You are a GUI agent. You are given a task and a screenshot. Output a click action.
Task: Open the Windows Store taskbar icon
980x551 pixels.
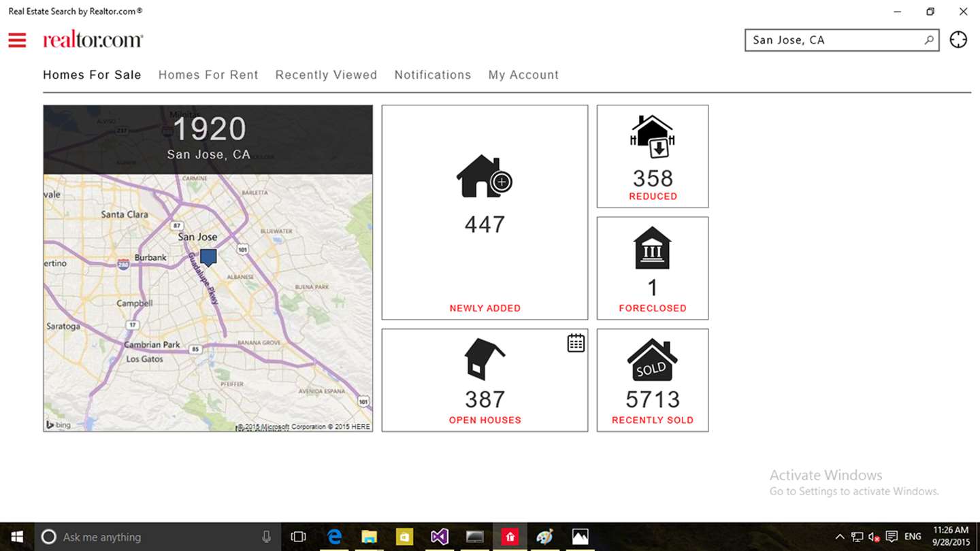point(404,537)
